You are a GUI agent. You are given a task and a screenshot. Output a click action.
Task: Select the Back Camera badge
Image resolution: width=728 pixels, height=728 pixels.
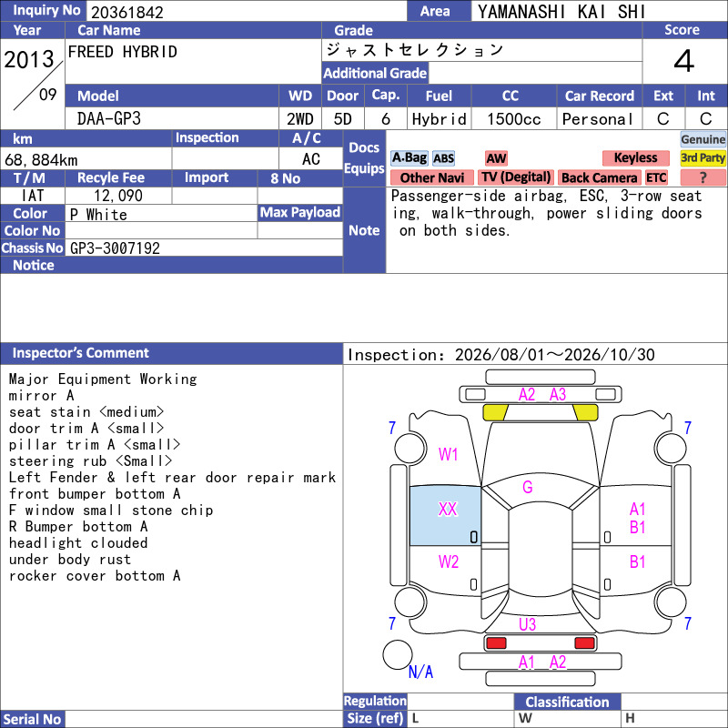pyautogui.click(x=599, y=177)
